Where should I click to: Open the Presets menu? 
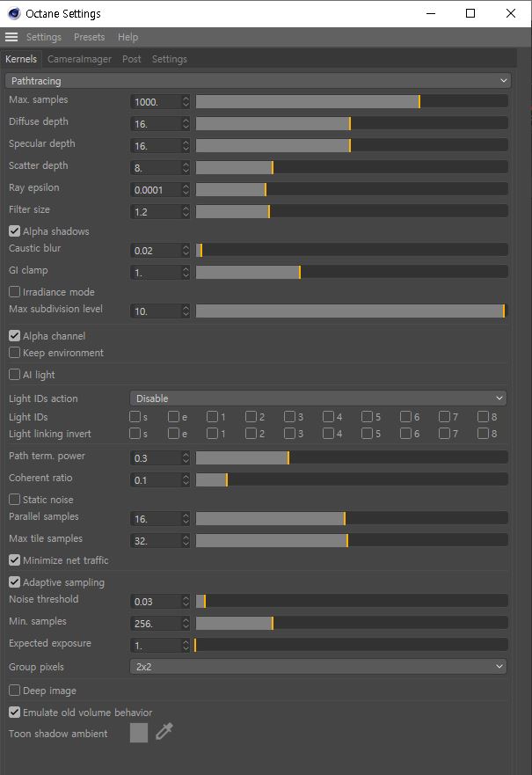89,37
